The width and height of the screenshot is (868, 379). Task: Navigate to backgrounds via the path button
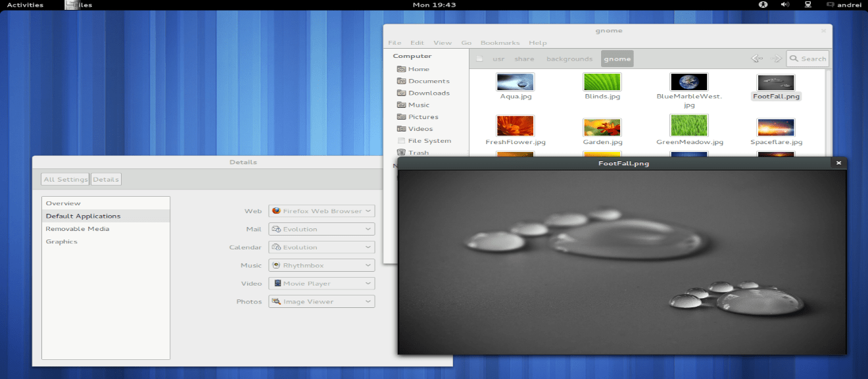coord(569,59)
